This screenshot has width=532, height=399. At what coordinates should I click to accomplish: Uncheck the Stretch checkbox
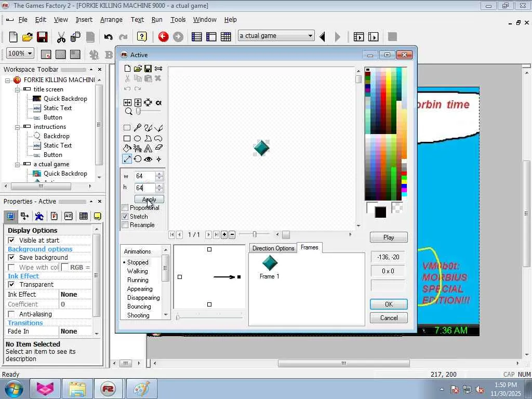pyautogui.click(x=125, y=216)
